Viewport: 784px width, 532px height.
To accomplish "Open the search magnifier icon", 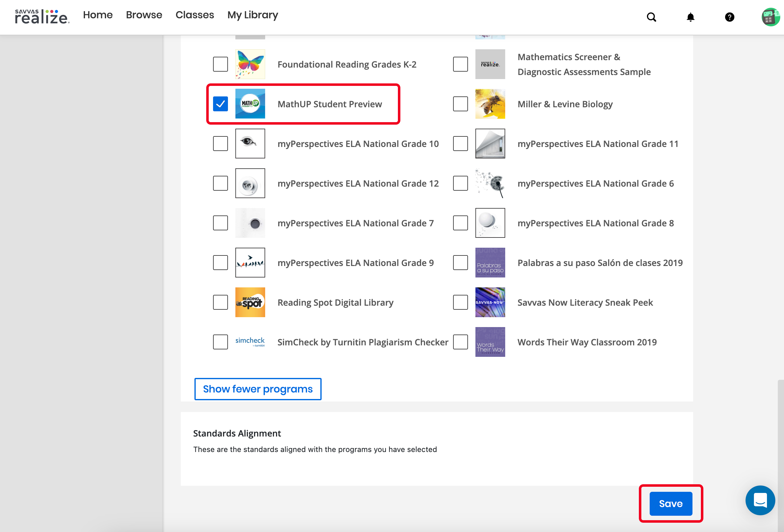I will [652, 17].
